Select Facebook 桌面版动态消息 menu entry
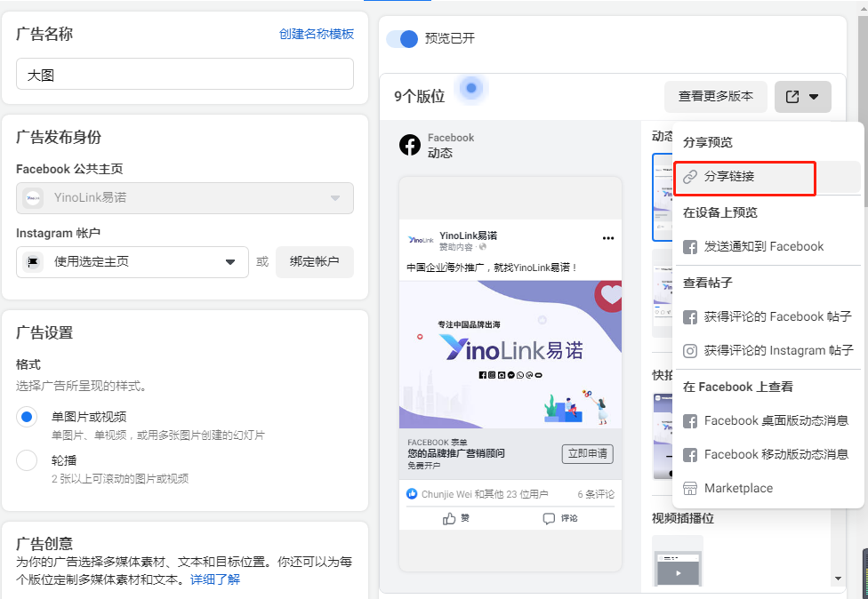Screen dimensions: 868x599 776,420
